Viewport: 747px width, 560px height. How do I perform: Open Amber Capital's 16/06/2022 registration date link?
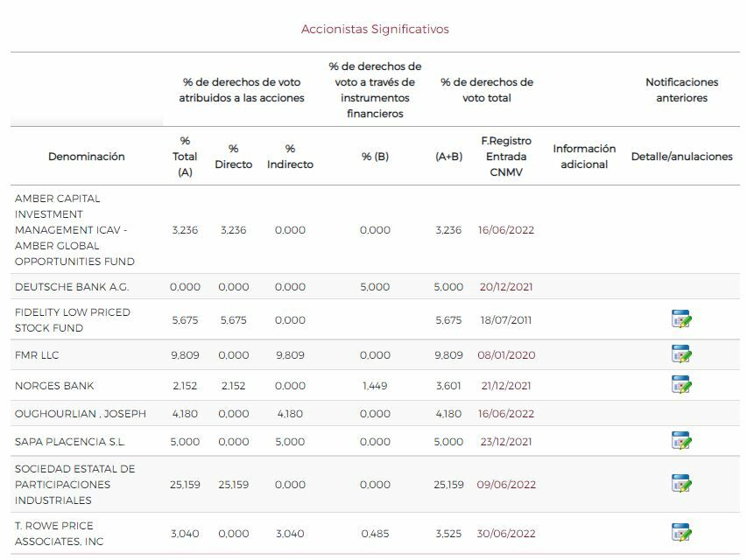(x=507, y=230)
